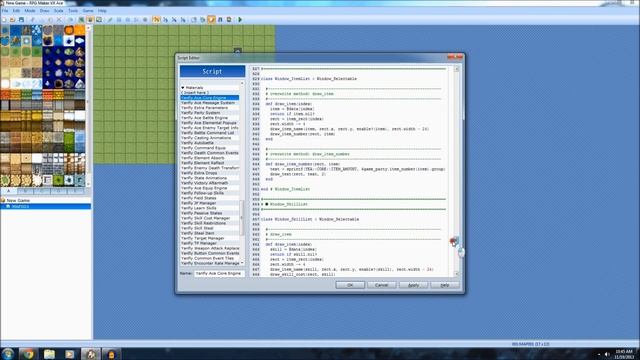
Task: Click Help in the Script Editor dialog
Action: pyautogui.click(x=445, y=285)
